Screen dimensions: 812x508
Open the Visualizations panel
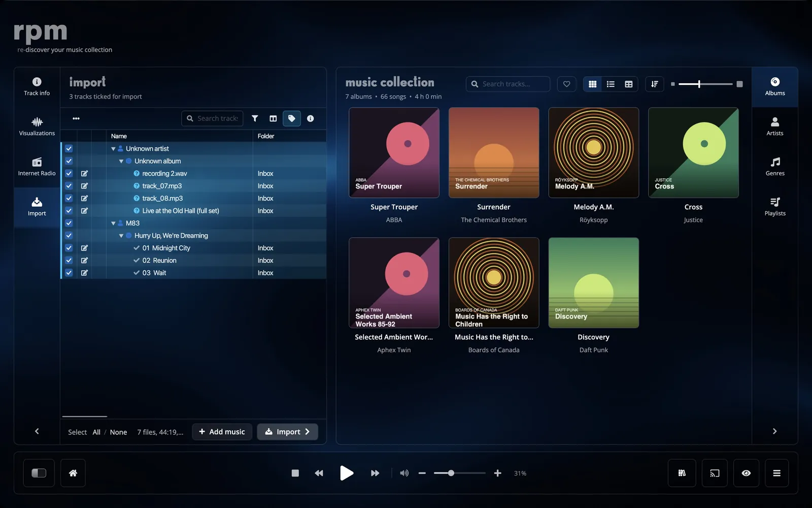click(37, 127)
